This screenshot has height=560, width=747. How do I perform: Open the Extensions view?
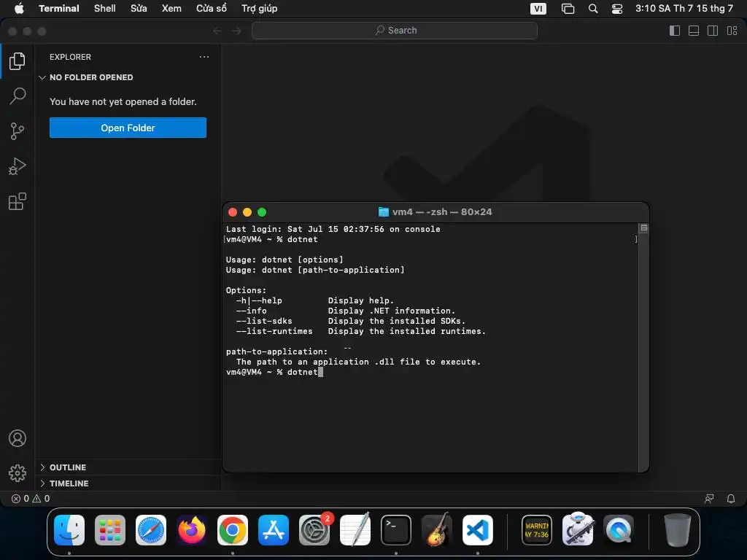click(18, 201)
